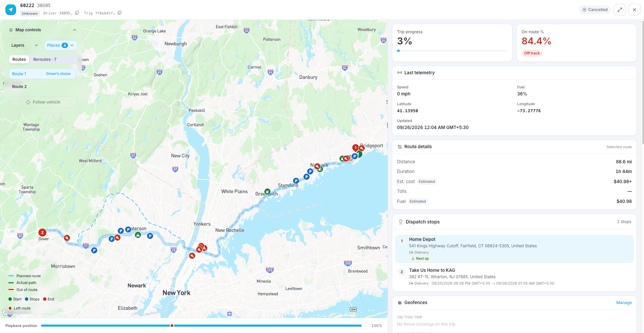This screenshot has height=333, width=644.
Task: Open the expand fullscreen arrows button
Action: click(620, 10)
